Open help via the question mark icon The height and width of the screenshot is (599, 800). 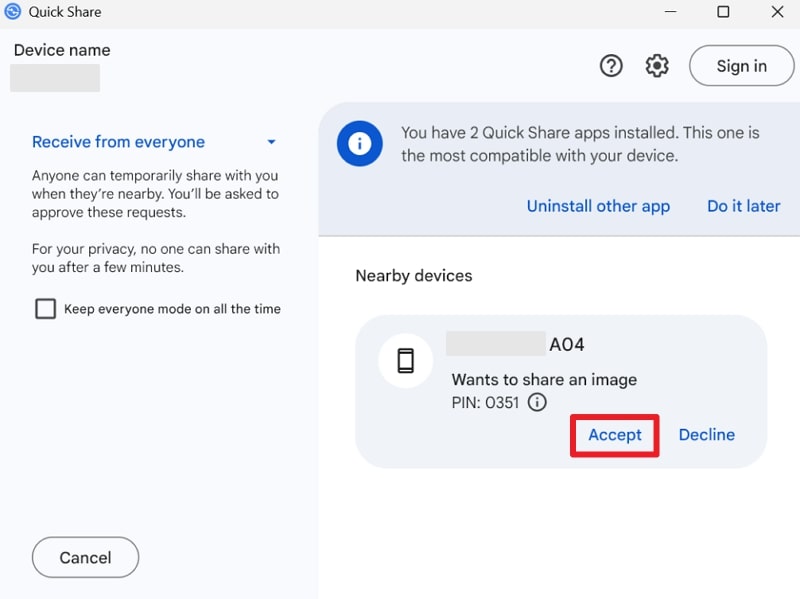(611, 65)
